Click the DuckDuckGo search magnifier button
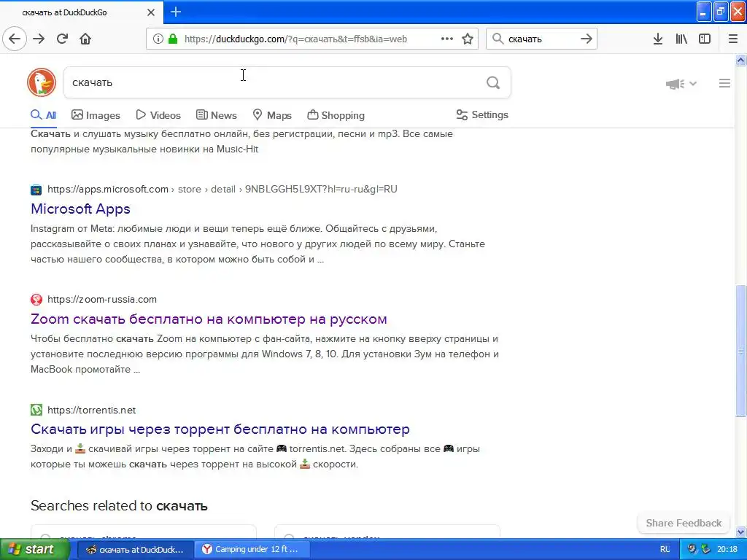Screen dimensions: 747x560 pos(493,83)
